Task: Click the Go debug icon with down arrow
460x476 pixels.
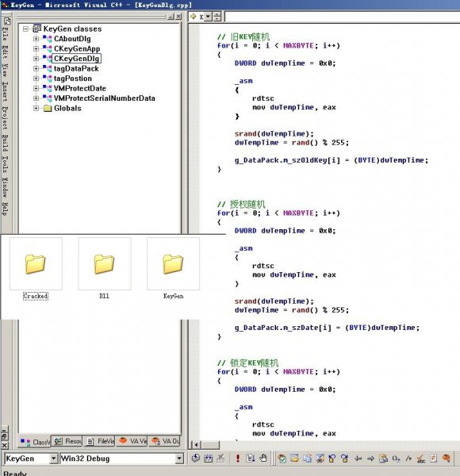Action: tap(251, 458)
